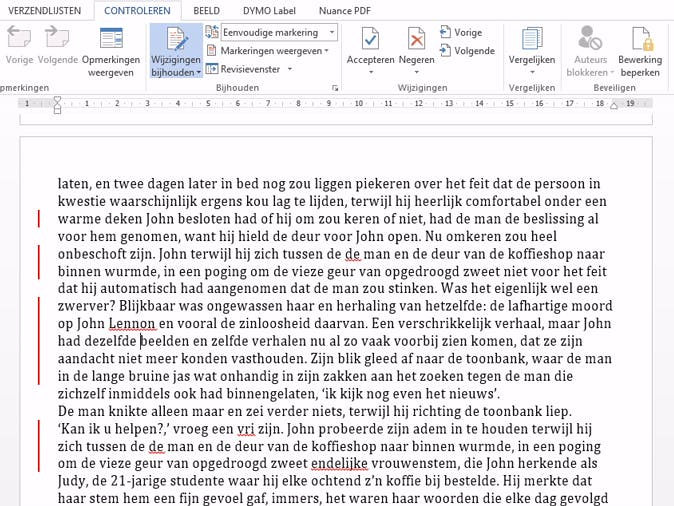Image resolution: width=674 pixels, height=506 pixels.
Task: Click word "koffieshop" in "onbeschoft zijn" line
Action: point(540,254)
